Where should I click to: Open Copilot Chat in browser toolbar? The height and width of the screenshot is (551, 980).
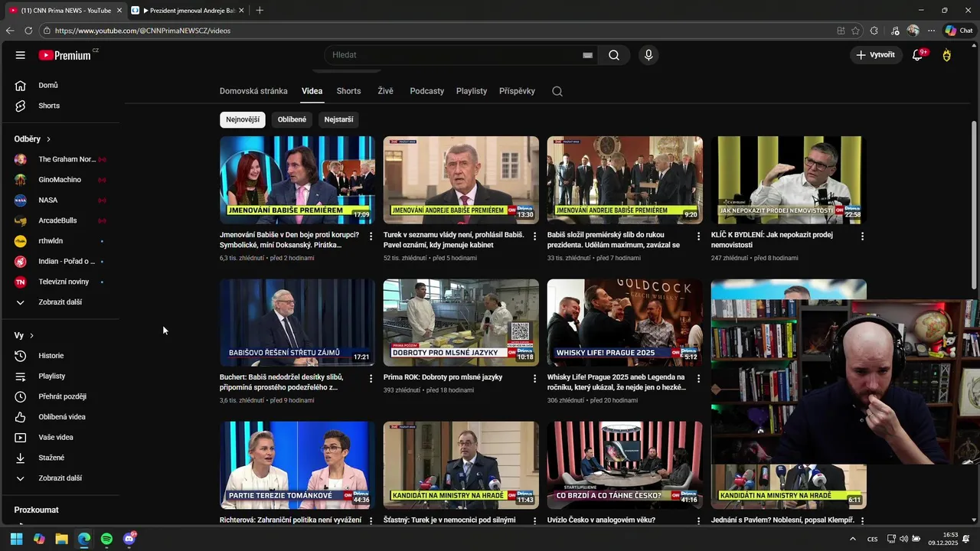pyautogui.click(x=959, y=31)
